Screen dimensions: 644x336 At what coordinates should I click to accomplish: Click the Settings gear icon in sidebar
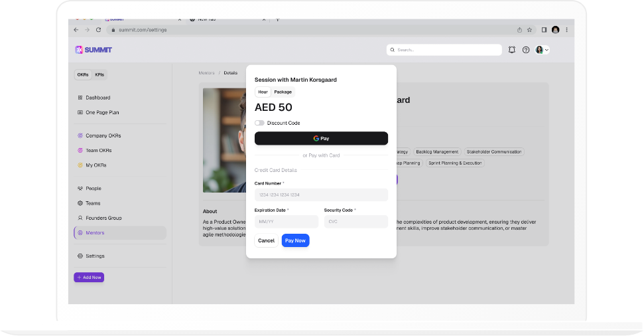coord(80,256)
